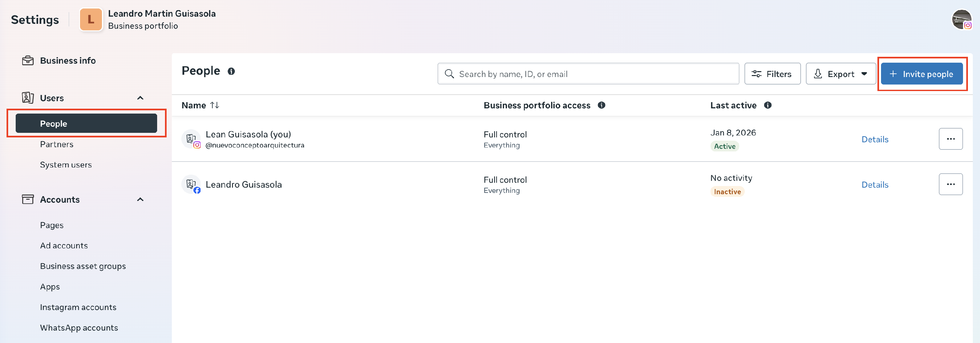The height and width of the screenshot is (343, 980).
Task: Open the Filters button
Action: [772, 74]
